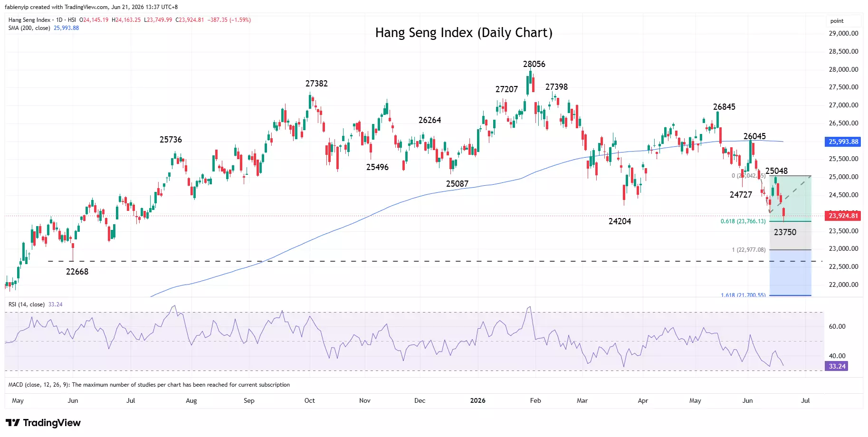Image resolution: width=868 pixels, height=437 pixels.
Task: Click the 23750 low label
Action: (x=785, y=232)
